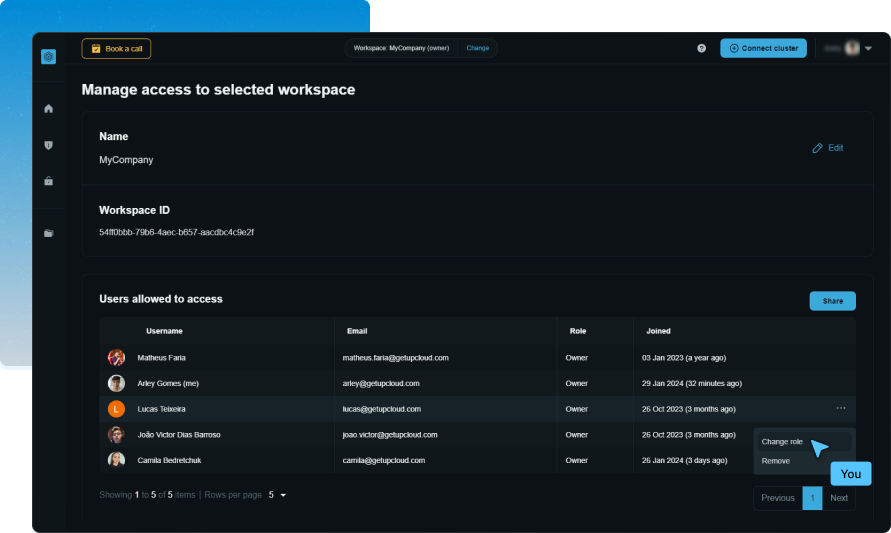891x533 pixels.
Task: Expand the Rows per page dropdown
Action: (278, 495)
